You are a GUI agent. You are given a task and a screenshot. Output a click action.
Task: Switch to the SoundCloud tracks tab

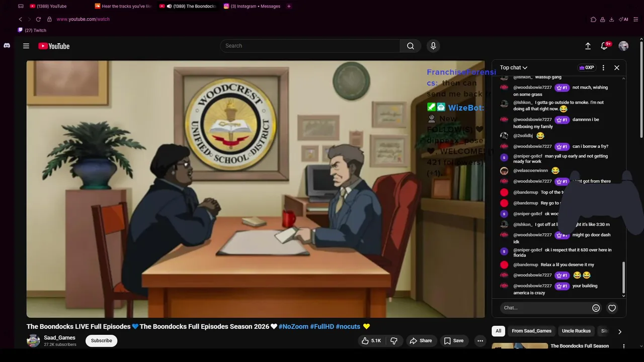[x=124, y=6]
